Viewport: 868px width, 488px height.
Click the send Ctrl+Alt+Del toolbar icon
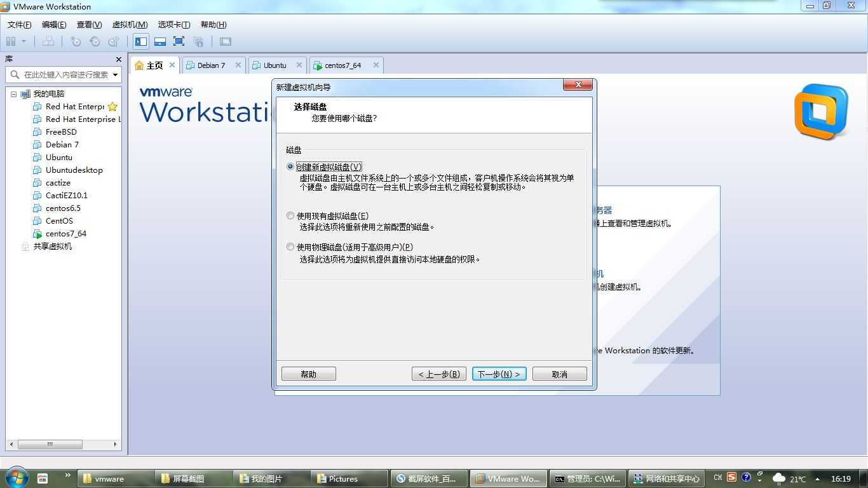pyautogui.click(x=48, y=41)
